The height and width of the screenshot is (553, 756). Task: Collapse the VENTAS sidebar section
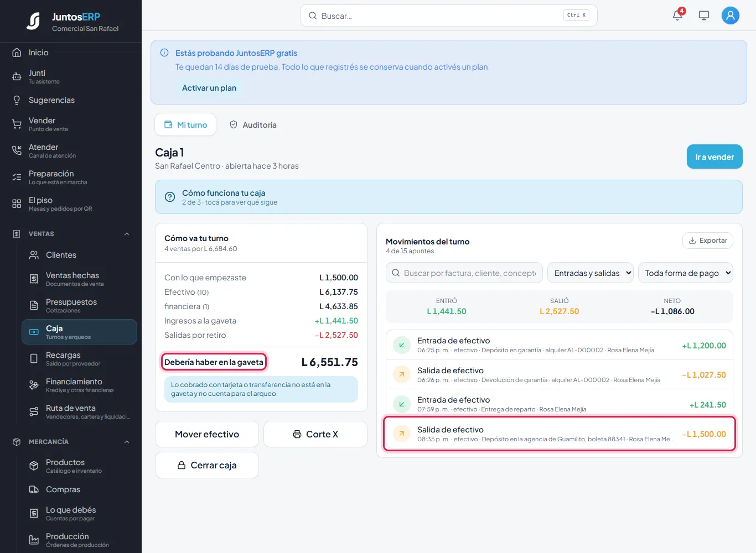coord(127,234)
